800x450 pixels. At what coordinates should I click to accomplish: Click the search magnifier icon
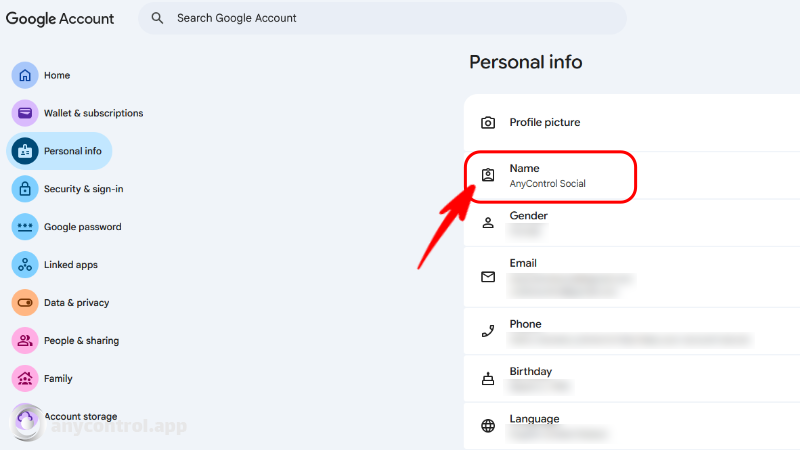click(157, 18)
